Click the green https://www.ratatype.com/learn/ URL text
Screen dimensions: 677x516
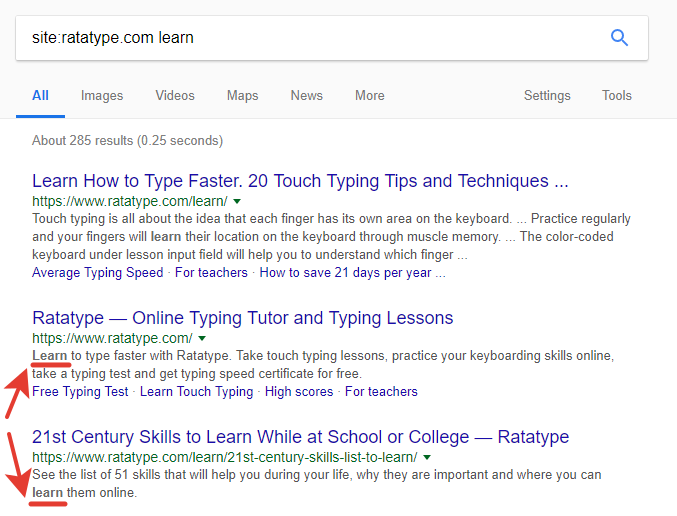pos(130,201)
